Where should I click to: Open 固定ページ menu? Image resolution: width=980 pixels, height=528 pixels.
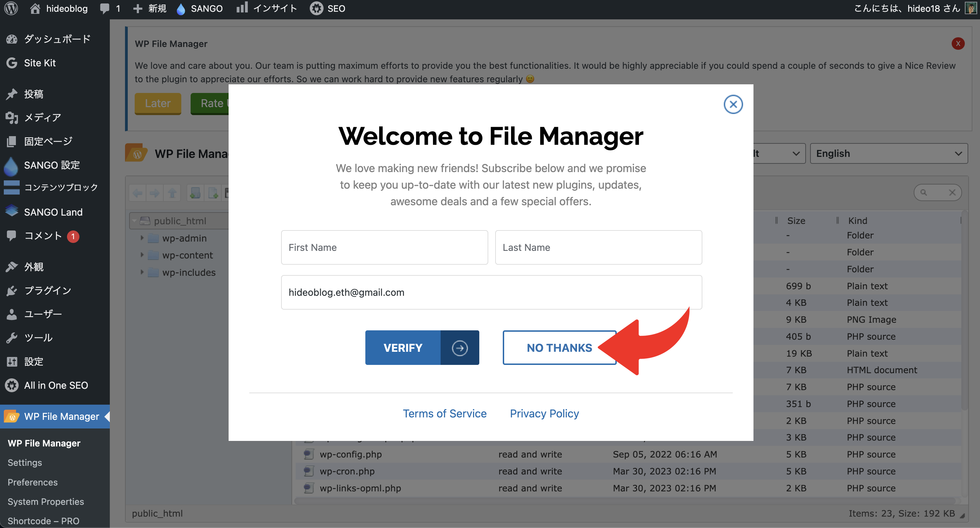pos(55,141)
